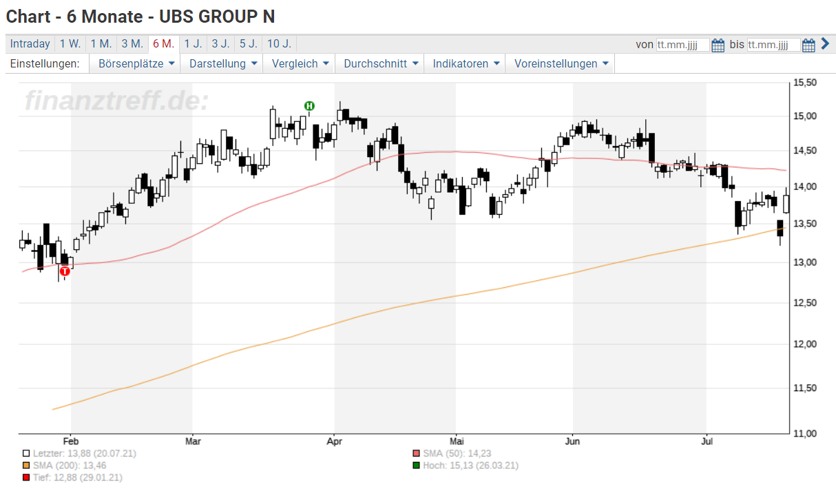Click the 14,00 price axis label
This screenshot has height=504, width=836.
805,187
